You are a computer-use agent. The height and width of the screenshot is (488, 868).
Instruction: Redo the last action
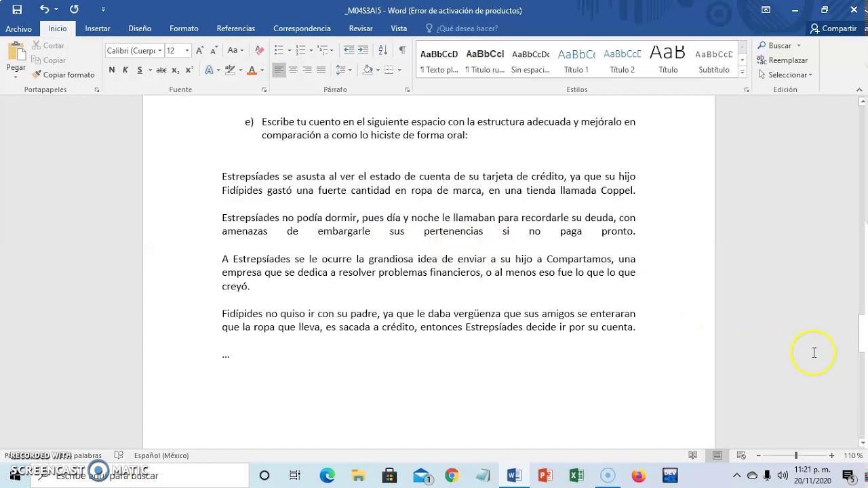pos(74,9)
